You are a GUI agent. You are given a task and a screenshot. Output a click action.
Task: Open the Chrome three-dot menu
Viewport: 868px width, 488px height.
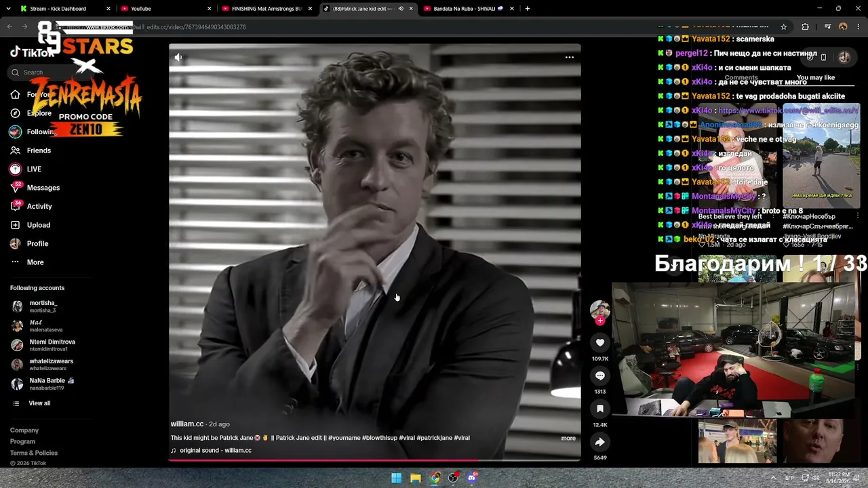(859, 27)
